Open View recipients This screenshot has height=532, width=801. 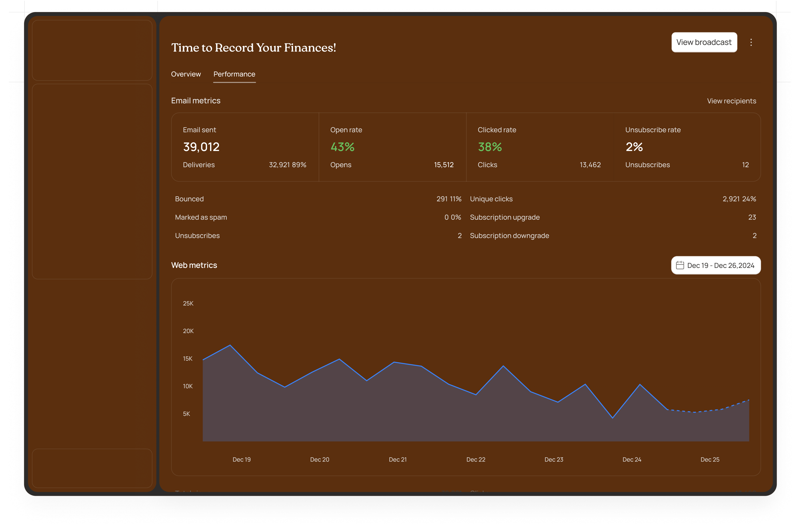click(731, 101)
